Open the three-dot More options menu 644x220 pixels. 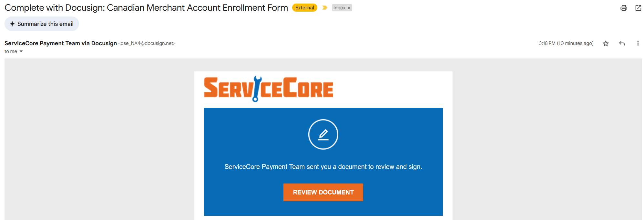[x=638, y=43]
